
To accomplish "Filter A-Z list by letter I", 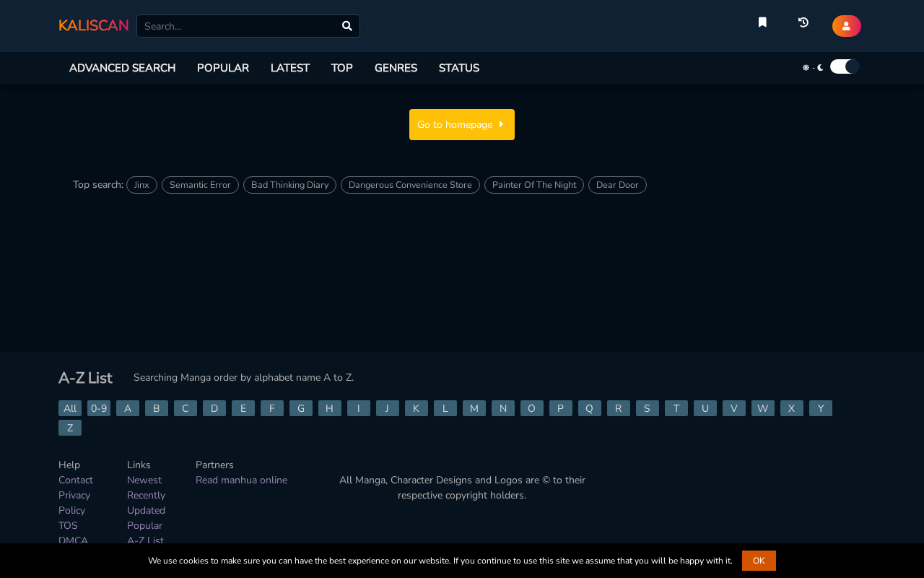I will coord(359,408).
